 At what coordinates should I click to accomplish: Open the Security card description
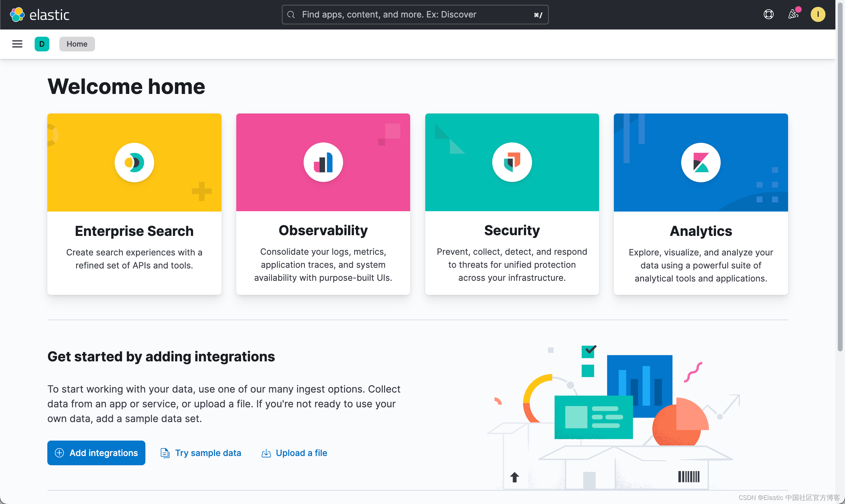click(x=512, y=264)
